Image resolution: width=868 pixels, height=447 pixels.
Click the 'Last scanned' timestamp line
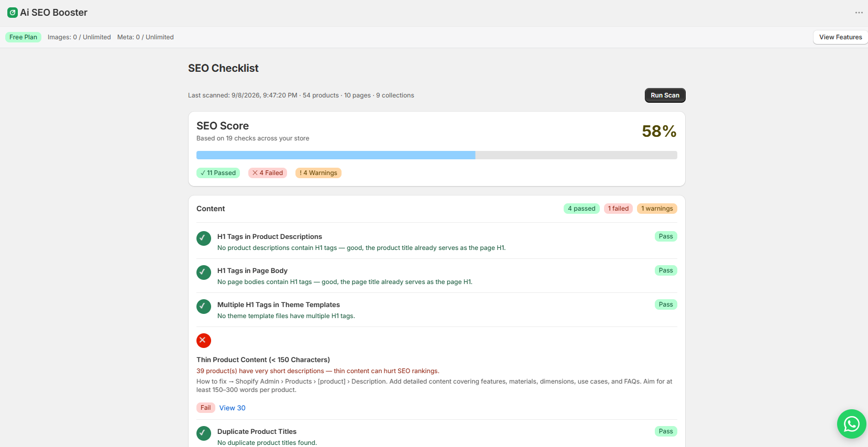[301, 95]
